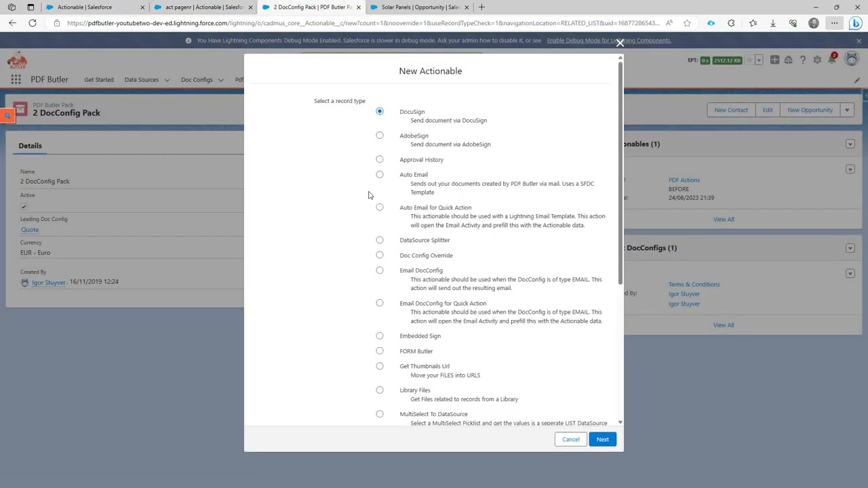Select the DocuSign record type radio
The width and height of the screenshot is (868, 488).
(x=380, y=111)
